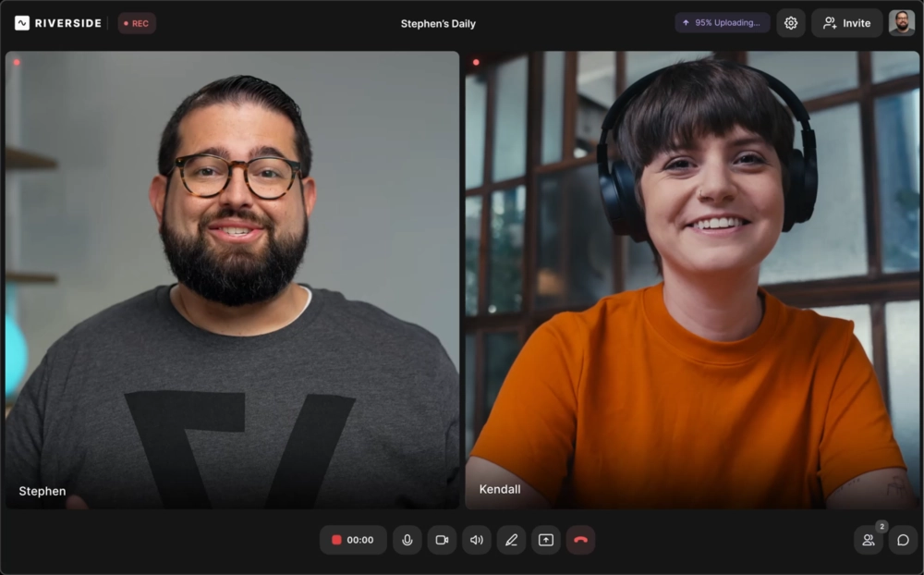Start screen sharing
Viewport: 924px width, 575px height.
(545, 540)
